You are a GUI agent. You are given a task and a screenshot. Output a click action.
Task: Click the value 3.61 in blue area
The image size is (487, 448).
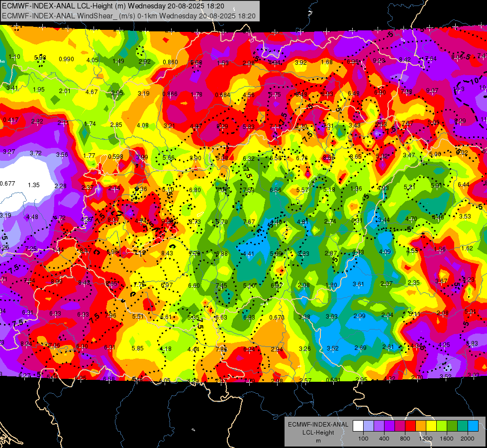358,284
